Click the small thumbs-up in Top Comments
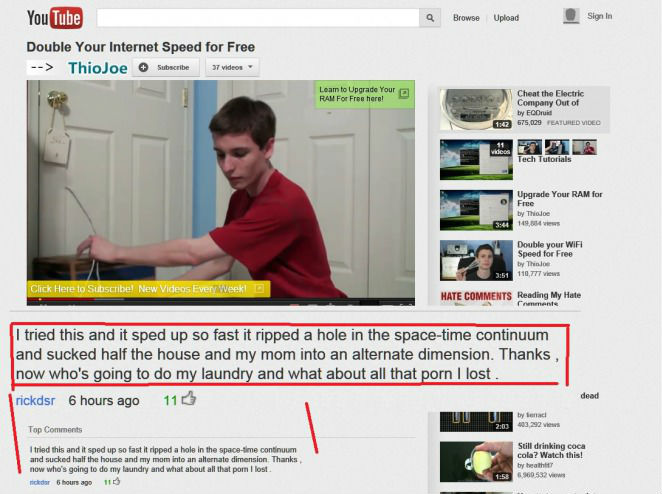Image resolution: width=662 pixels, height=494 pixels. 117,481
